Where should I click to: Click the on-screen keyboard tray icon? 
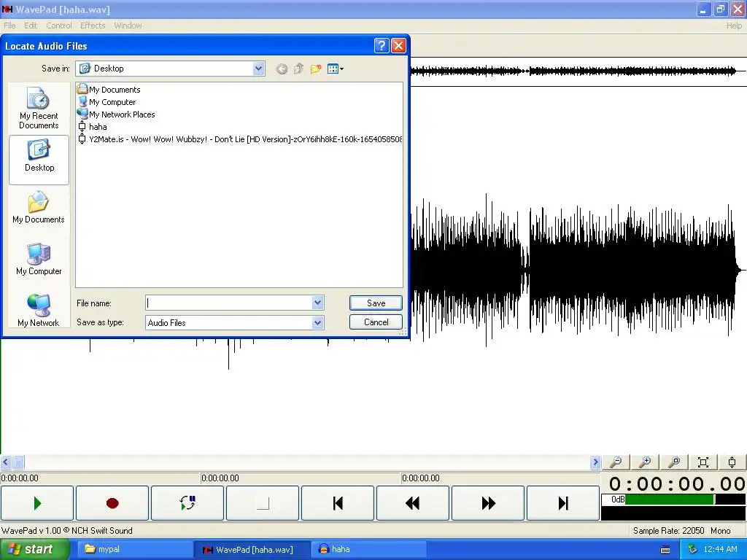665,550
